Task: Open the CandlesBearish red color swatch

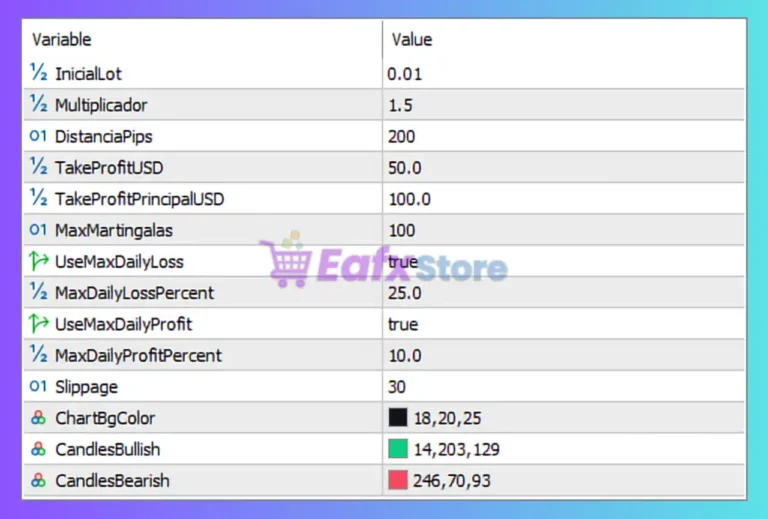Action: pyautogui.click(x=398, y=480)
